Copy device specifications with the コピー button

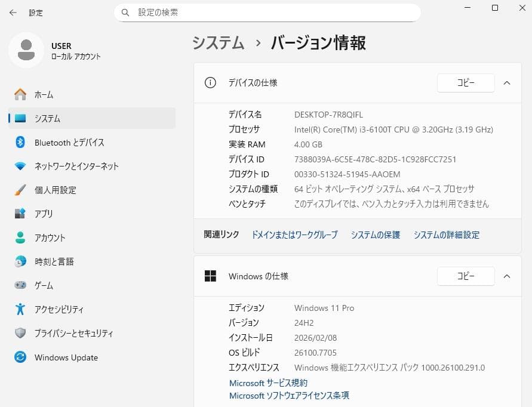[x=466, y=83]
